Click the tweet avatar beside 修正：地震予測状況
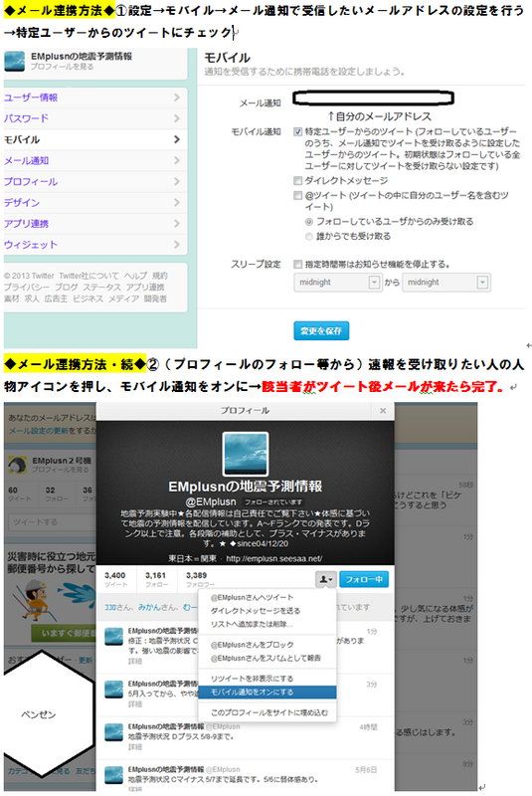The width and height of the screenshot is (532, 796). tap(113, 637)
